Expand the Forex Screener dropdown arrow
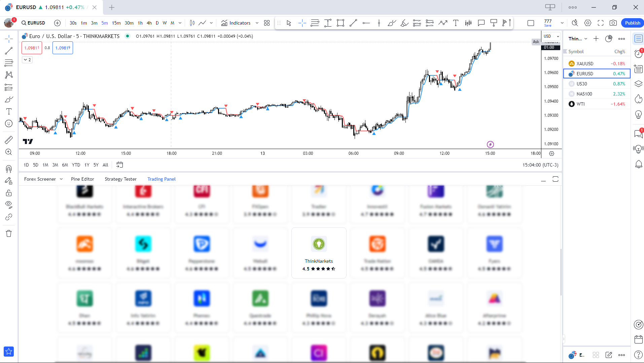 (61, 179)
